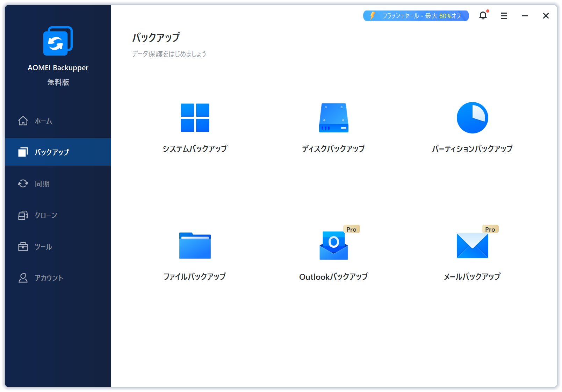Open the Tools (ツール) section
562x392 pixels.
(x=42, y=246)
